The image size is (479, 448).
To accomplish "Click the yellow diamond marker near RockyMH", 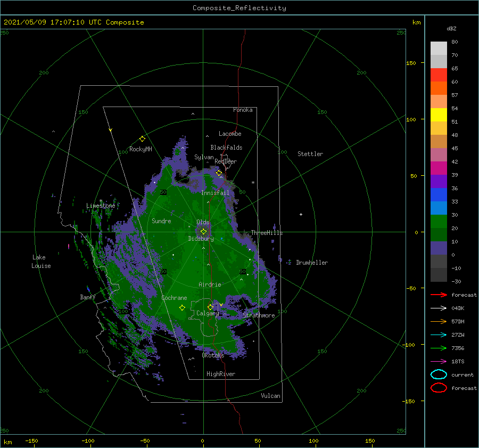I will tap(142, 139).
